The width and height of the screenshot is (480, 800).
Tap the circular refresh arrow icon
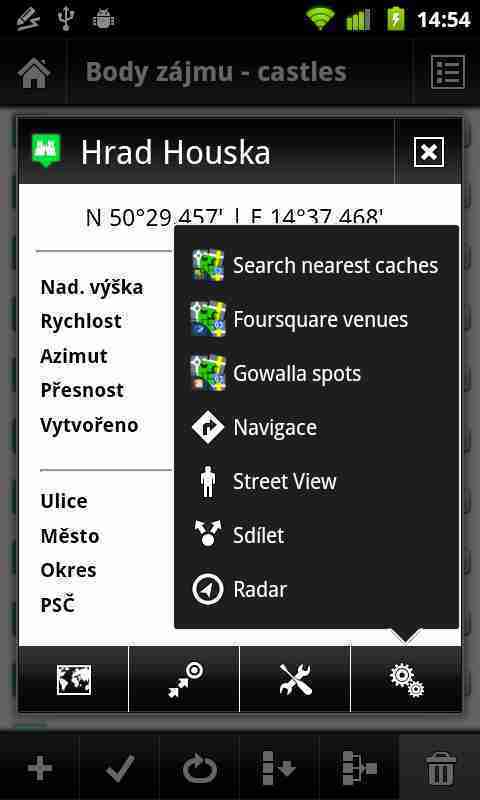[x=199, y=768]
